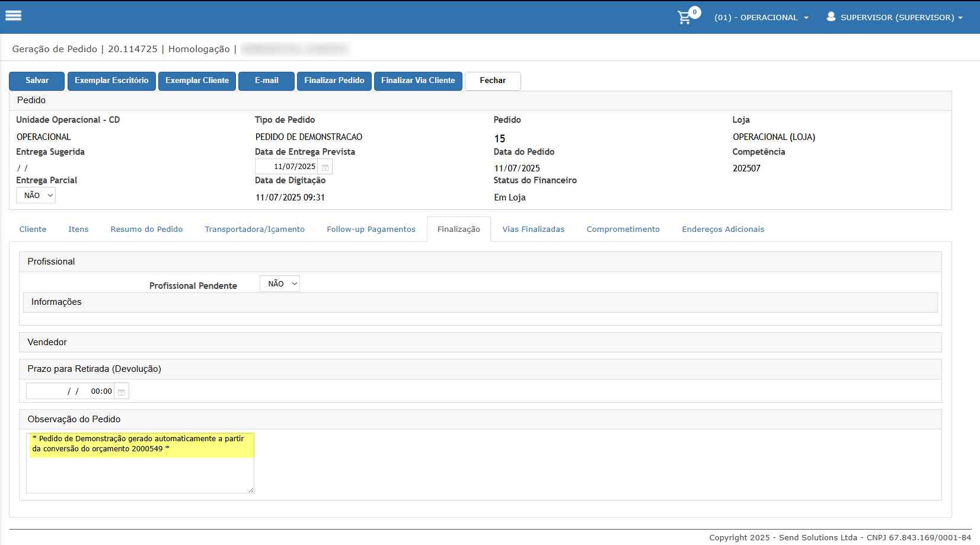Click the Salvar button
Viewport: 980px width, 545px height.
(x=37, y=81)
